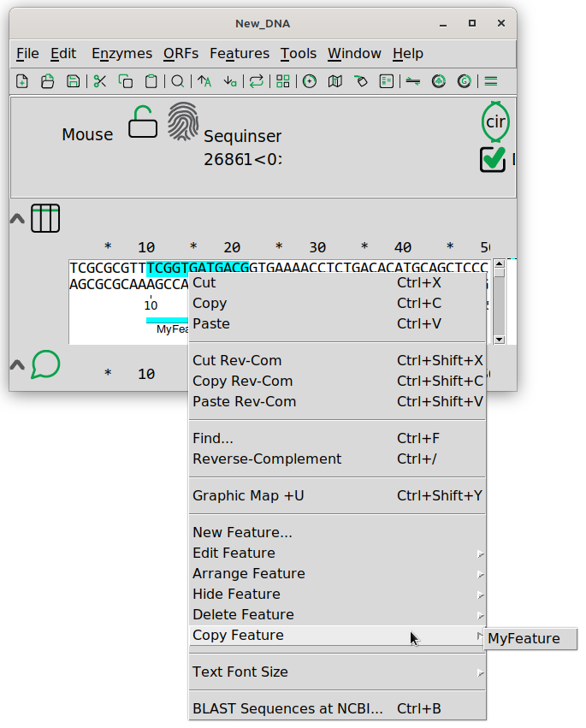Click the sequence scrollbar down arrow
Screen dimensions: 586x728
tap(499, 340)
